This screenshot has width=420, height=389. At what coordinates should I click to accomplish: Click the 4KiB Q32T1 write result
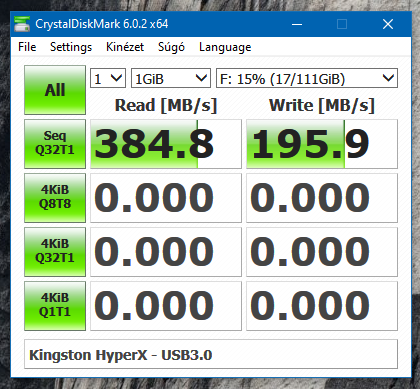322,252
